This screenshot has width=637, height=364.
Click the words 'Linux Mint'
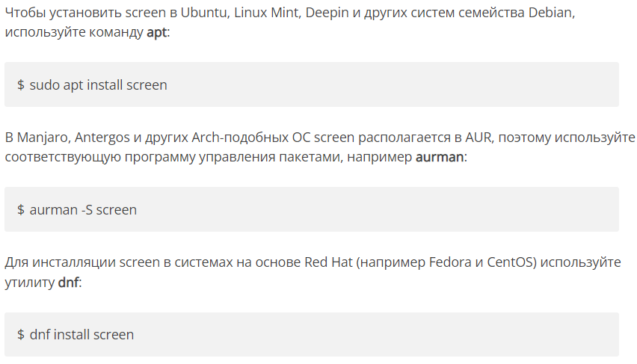[x=266, y=13]
